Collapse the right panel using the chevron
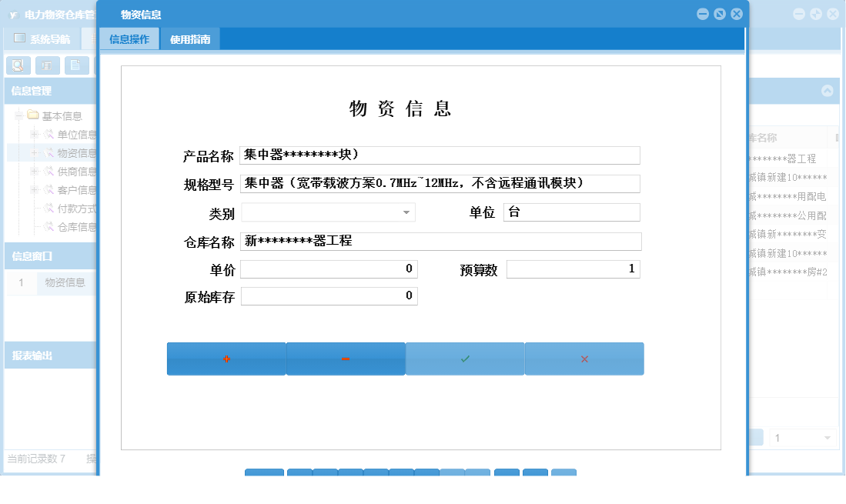846x504 pixels. pos(828,90)
